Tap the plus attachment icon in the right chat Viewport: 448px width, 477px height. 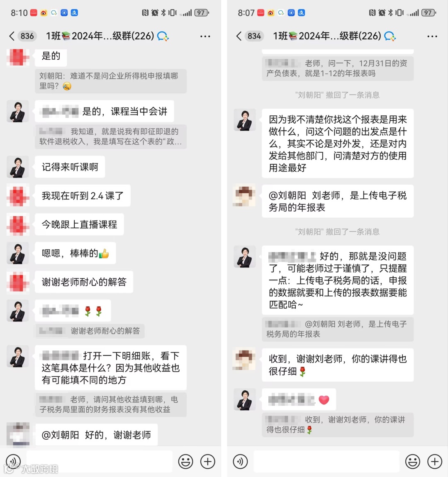click(435, 462)
